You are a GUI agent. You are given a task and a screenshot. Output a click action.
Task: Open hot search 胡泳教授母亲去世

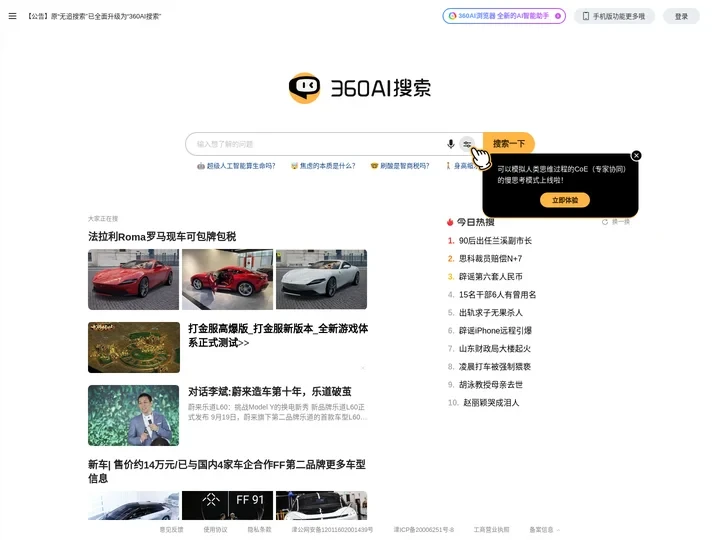point(490,384)
